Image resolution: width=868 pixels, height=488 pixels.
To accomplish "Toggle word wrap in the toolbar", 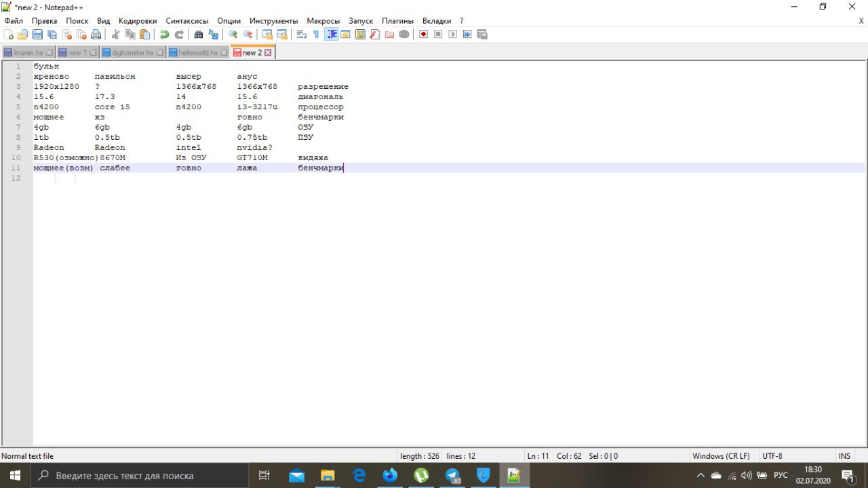I will pos(302,35).
